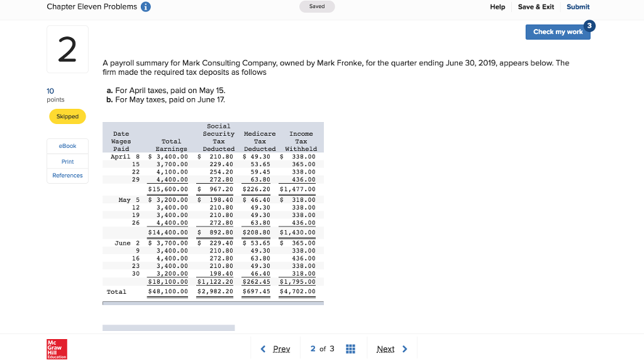Click Save & Exit
The height and width of the screenshot is (363, 644).
click(536, 6)
